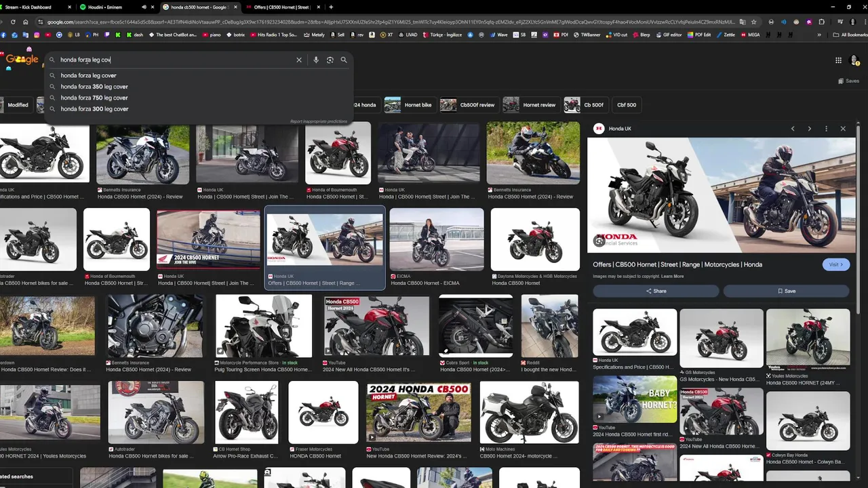Screen dimensions: 868x488
Task: Reload the current page
Action: coord(13,22)
